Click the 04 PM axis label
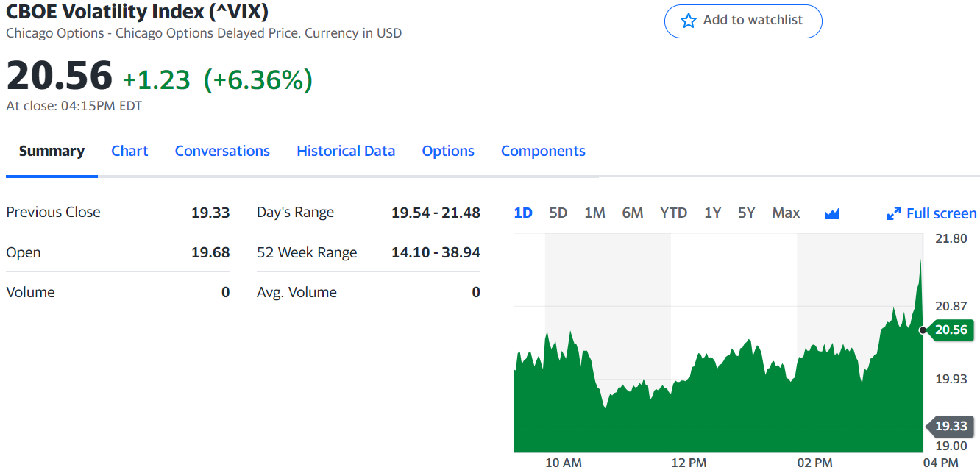Image resolution: width=980 pixels, height=473 pixels. pos(940,463)
